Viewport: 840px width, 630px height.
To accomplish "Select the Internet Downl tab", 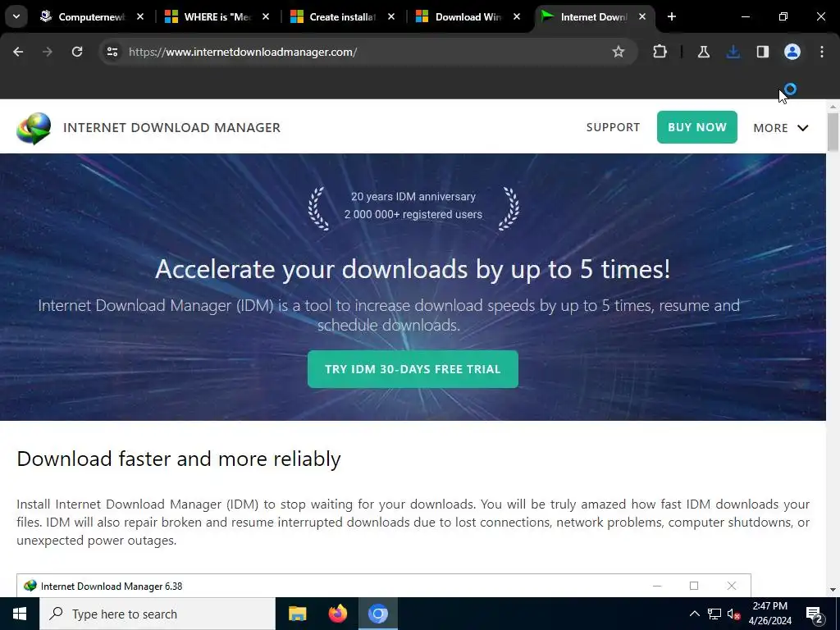I will (594, 16).
